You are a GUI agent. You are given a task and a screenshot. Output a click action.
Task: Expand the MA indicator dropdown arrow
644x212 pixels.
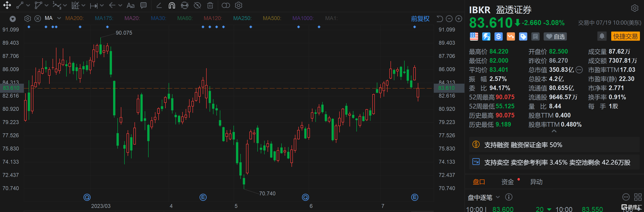(59, 18)
